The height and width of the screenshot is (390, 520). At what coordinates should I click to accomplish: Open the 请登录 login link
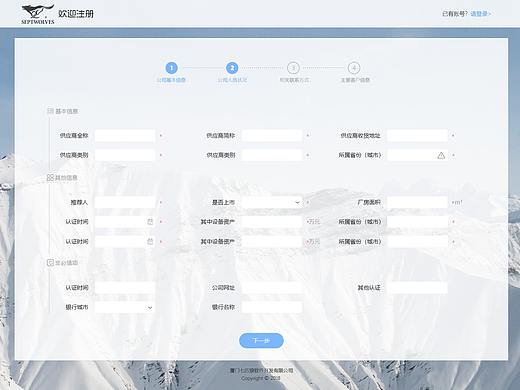pos(481,14)
